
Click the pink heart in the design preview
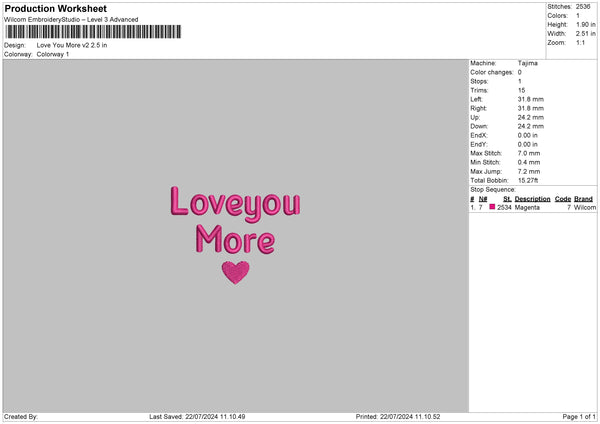pos(235,272)
